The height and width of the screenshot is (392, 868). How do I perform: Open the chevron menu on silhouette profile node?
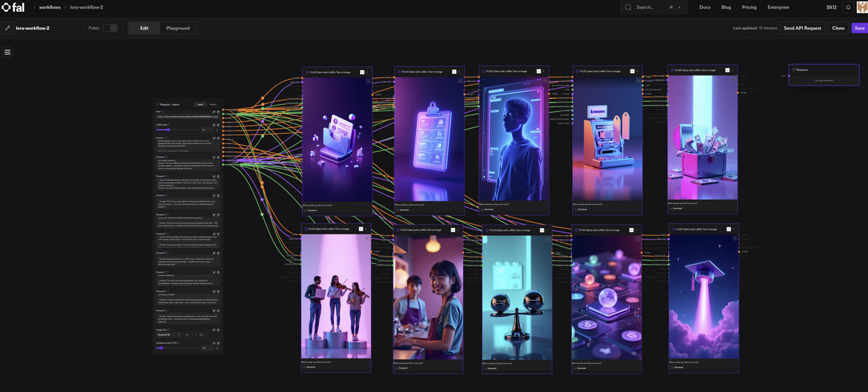click(x=544, y=71)
